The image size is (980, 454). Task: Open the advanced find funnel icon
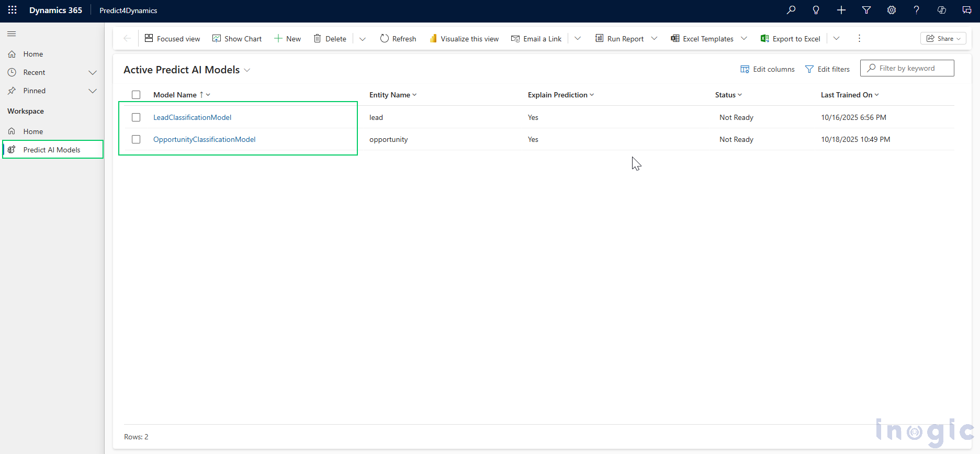[866, 10]
